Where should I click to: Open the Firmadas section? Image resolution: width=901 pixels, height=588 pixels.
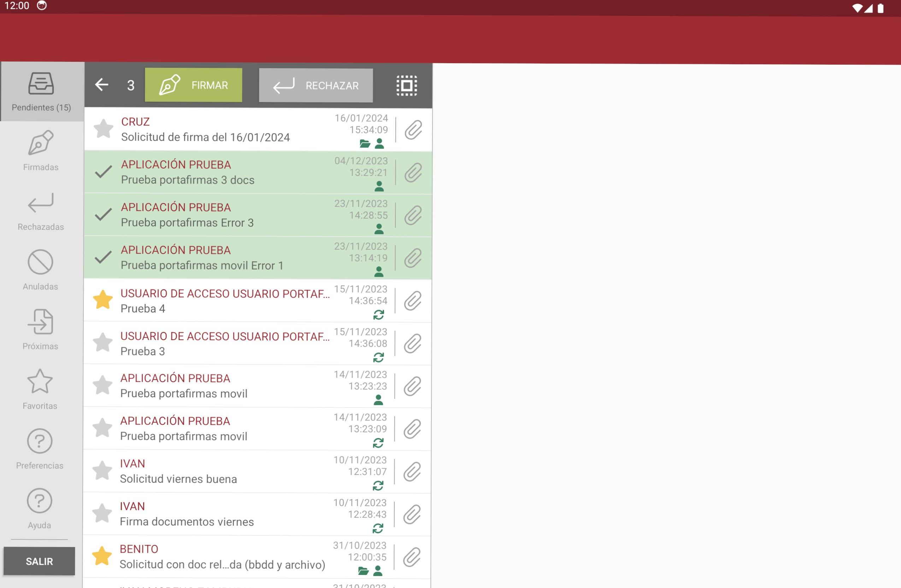tap(41, 151)
